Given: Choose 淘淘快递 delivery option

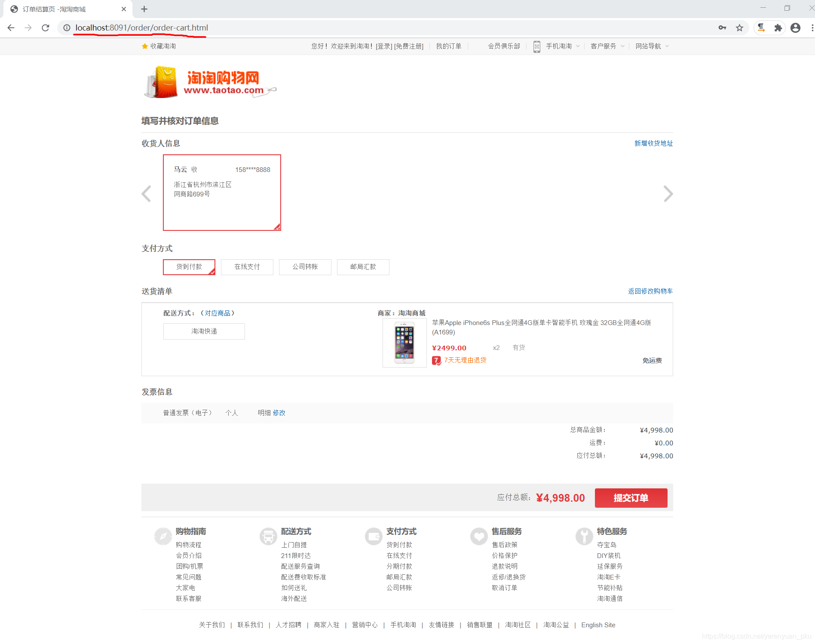Looking at the screenshot, I should [x=204, y=331].
